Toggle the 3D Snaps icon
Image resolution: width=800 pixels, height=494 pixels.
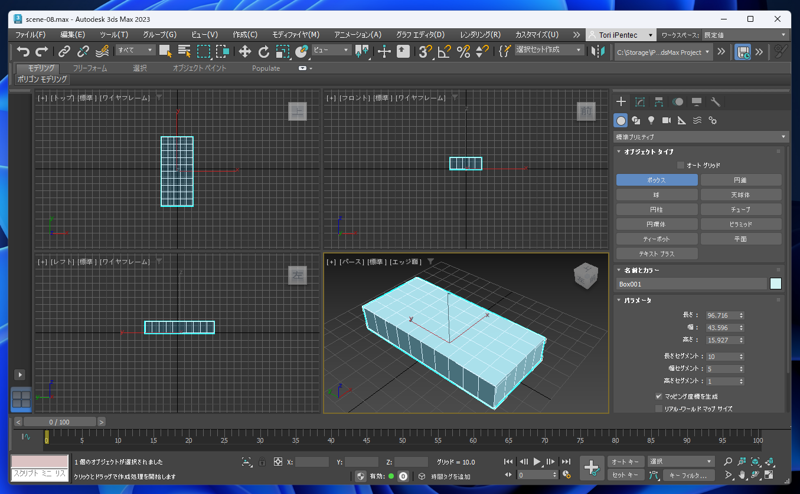tap(425, 51)
